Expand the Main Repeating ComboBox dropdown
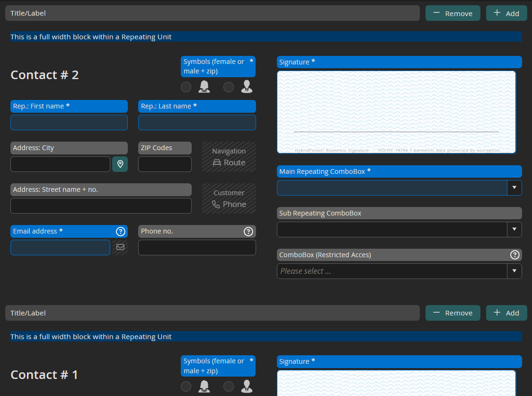The width and height of the screenshot is (532, 396). [514, 188]
